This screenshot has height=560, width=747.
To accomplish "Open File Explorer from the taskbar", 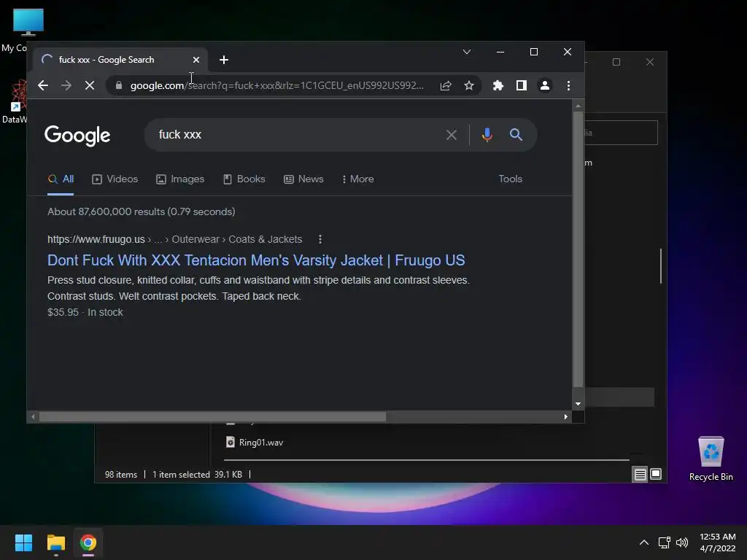I will coord(55,542).
